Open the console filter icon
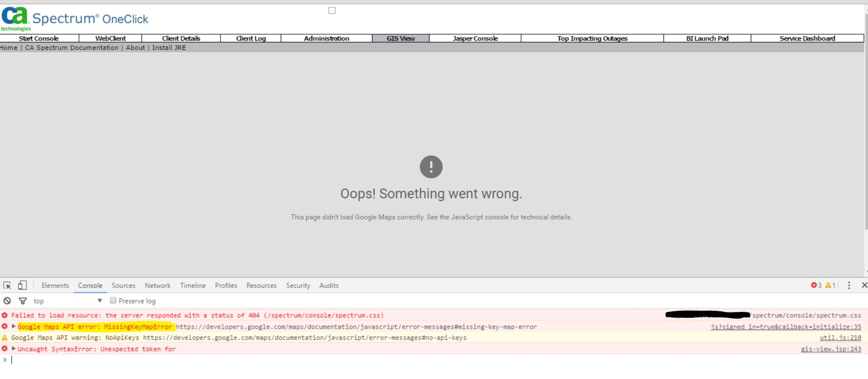868x379 pixels. tap(22, 301)
